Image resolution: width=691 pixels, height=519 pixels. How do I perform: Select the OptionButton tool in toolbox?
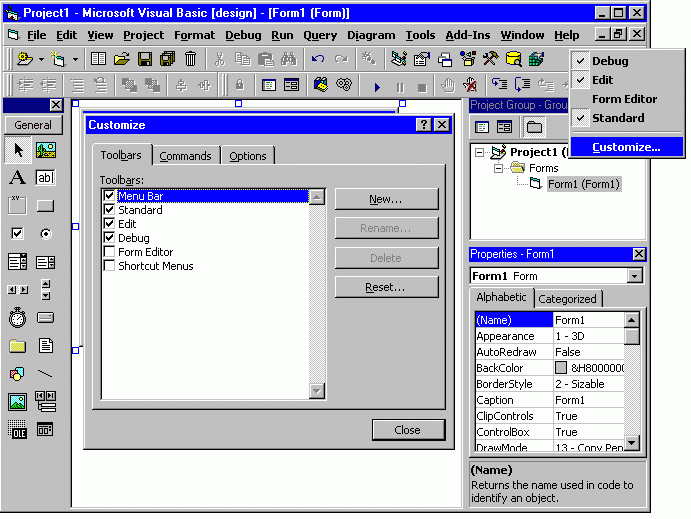(45, 234)
